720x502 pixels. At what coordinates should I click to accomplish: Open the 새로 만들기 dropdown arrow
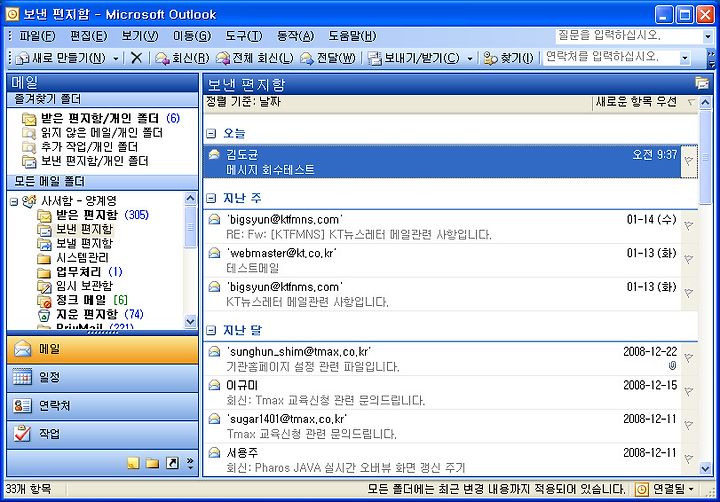pos(116,58)
